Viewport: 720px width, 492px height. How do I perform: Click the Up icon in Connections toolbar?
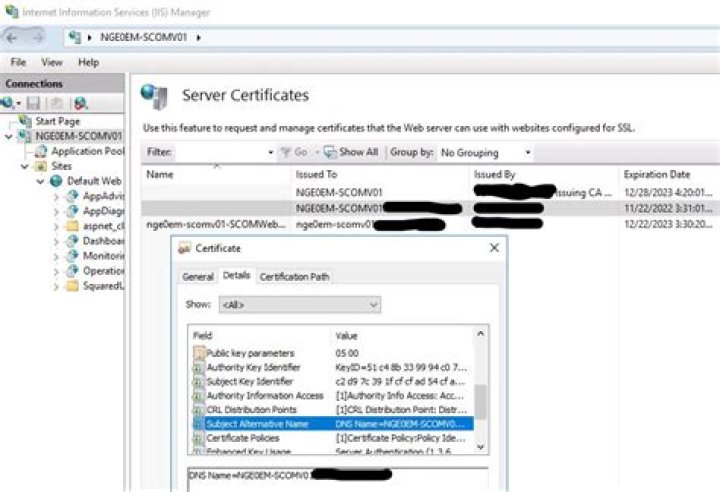point(57,103)
